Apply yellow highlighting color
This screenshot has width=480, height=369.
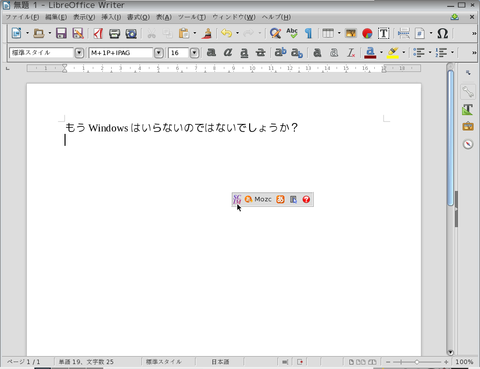click(x=393, y=52)
